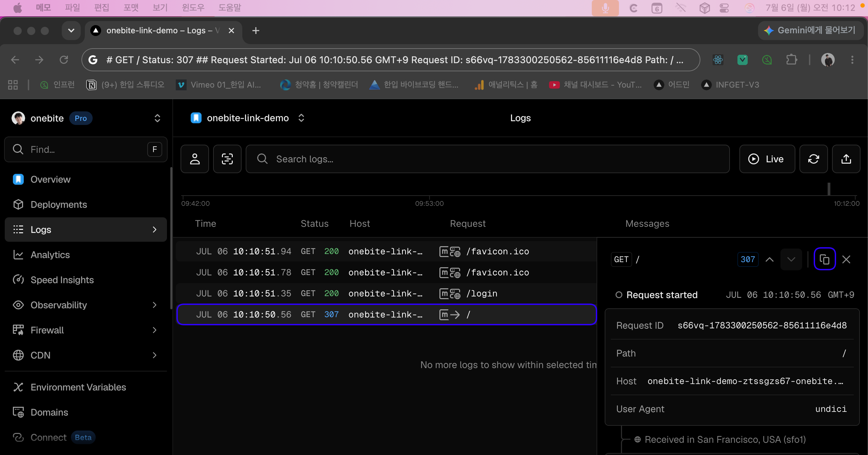The width and height of the screenshot is (868, 455).
Task: Click in the Search logs field
Action: (488, 159)
